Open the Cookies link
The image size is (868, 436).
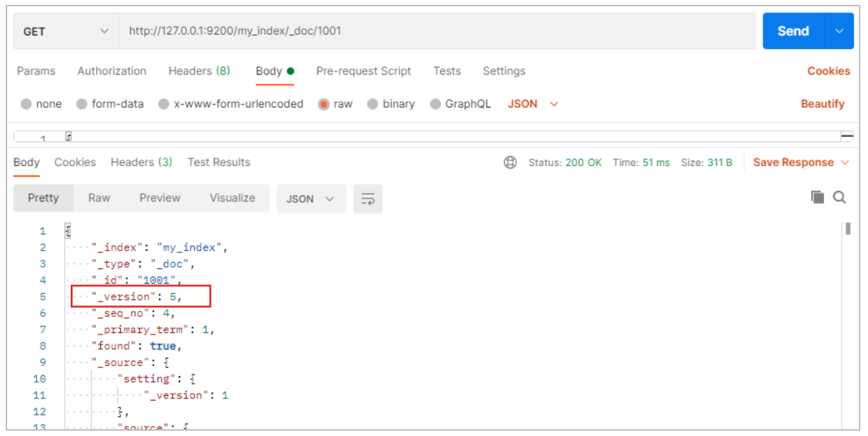click(828, 71)
